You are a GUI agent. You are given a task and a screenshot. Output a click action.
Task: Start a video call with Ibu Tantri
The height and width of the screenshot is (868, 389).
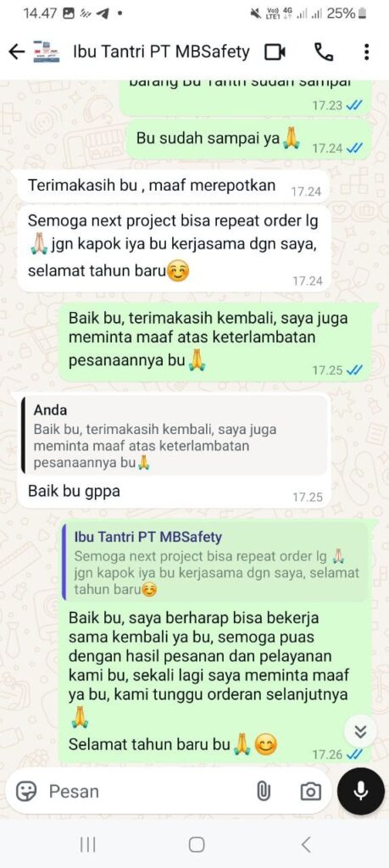coord(275,52)
